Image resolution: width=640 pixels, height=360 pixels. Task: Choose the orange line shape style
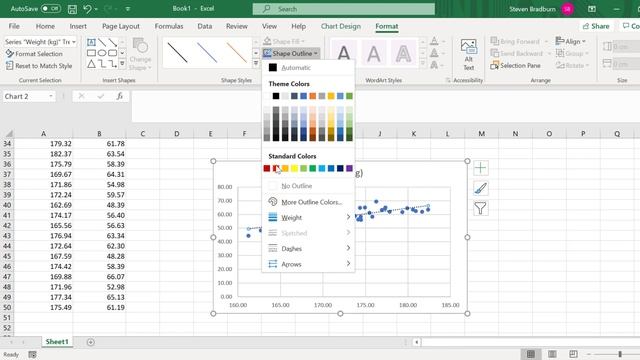pyautogui.click(x=237, y=53)
